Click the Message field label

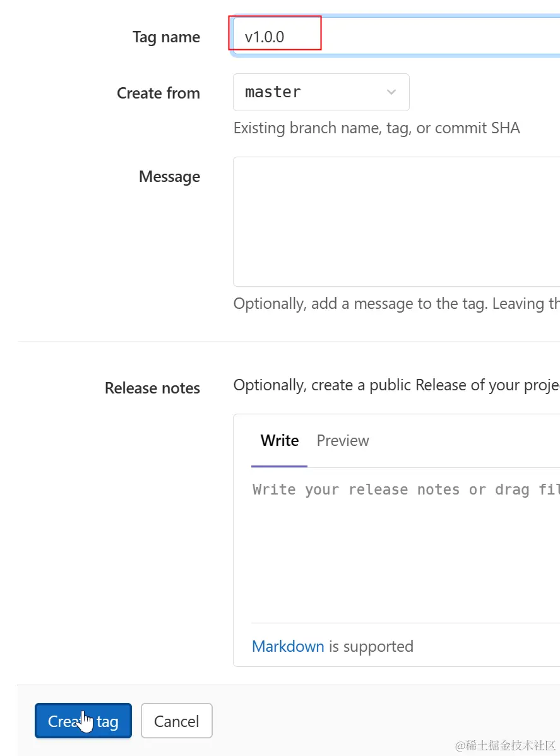pyautogui.click(x=169, y=177)
